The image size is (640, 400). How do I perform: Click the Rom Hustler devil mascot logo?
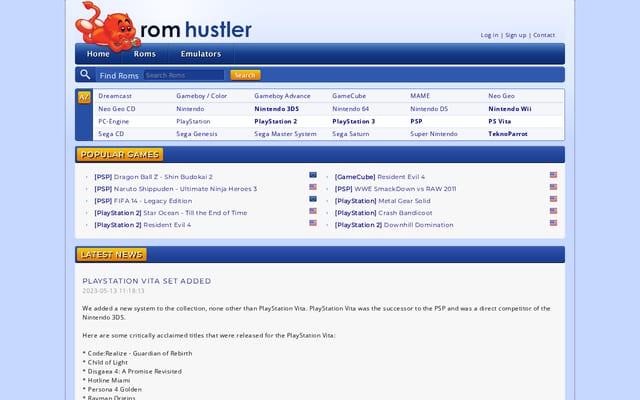[108, 27]
